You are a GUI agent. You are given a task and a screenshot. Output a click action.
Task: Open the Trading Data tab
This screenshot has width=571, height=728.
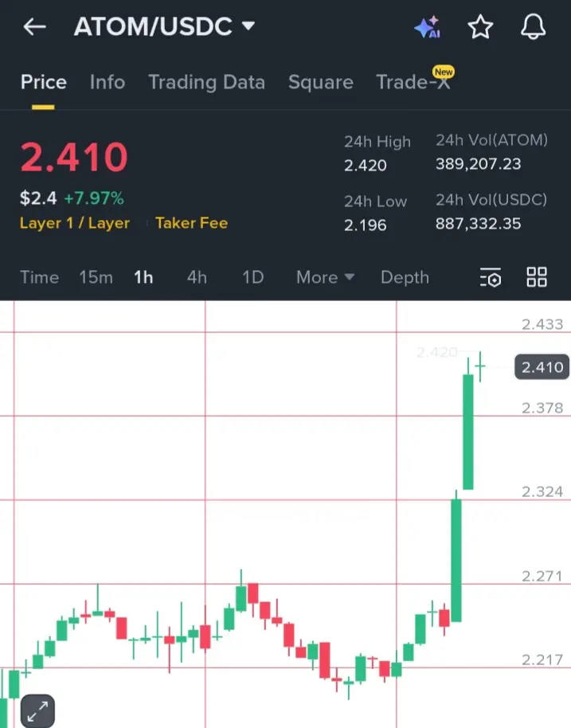206,82
